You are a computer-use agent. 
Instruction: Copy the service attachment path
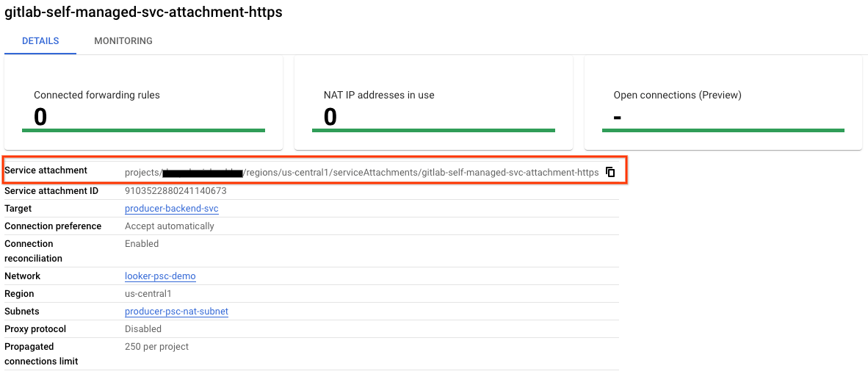point(610,173)
